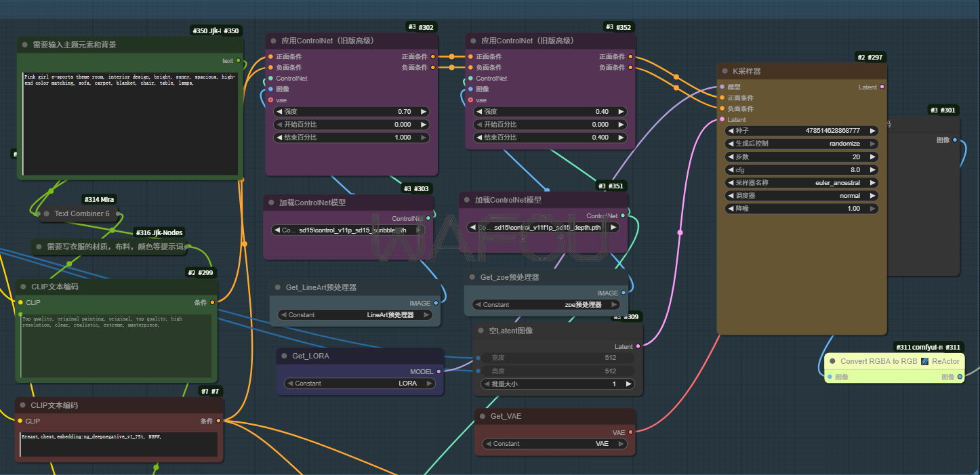This screenshot has height=475, width=980.
Task: Increase 强度 0.70 with its right arrow
Action: pos(424,112)
